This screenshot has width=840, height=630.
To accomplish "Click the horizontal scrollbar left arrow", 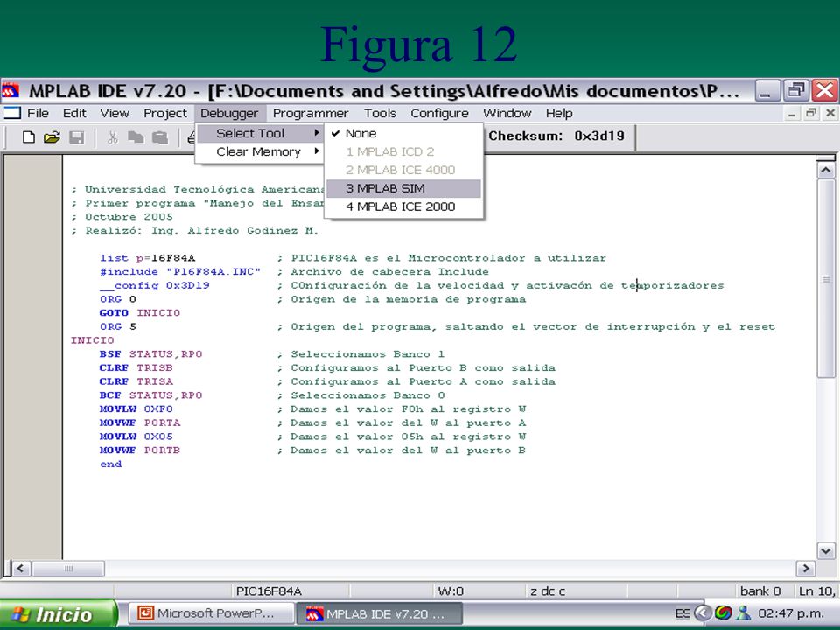I will pos(21,568).
